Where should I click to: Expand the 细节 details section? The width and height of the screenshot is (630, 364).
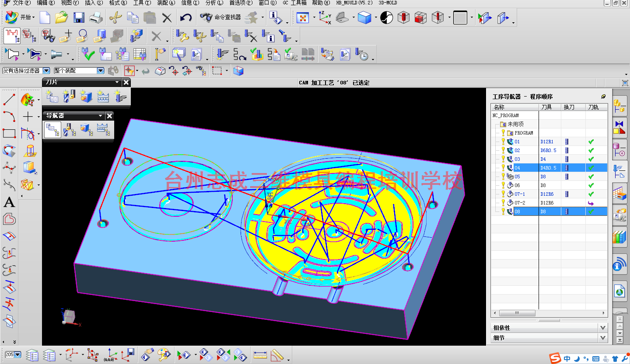coord(603,338)
